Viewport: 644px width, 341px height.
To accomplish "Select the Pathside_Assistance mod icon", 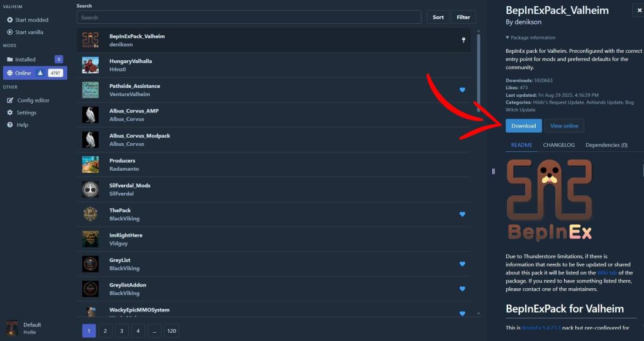I will coord(91,90).
